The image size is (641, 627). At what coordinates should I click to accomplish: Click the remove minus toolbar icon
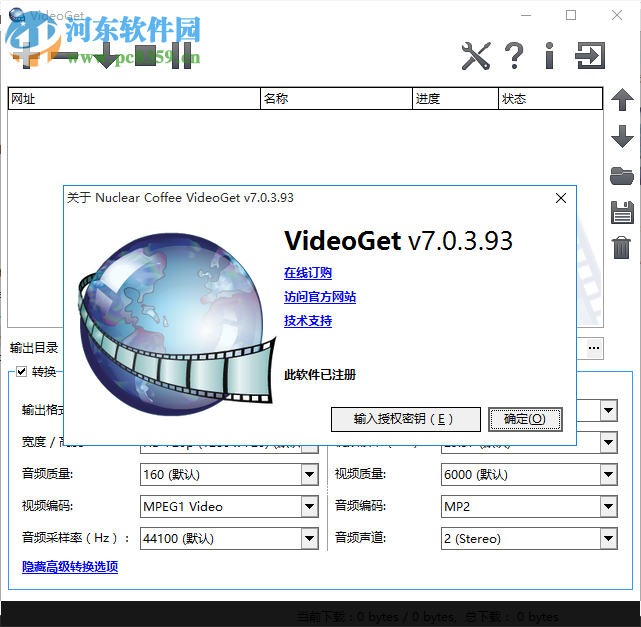coord(65,56)
